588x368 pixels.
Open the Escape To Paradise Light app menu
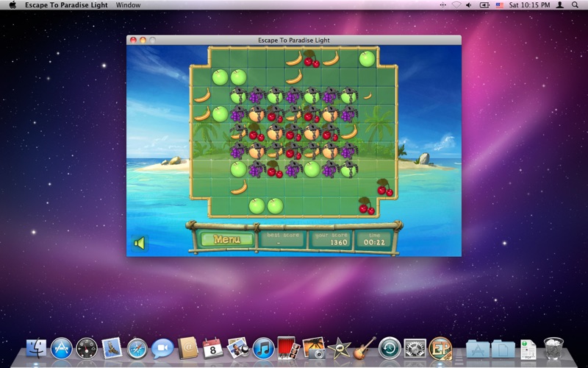coord(66,5)
